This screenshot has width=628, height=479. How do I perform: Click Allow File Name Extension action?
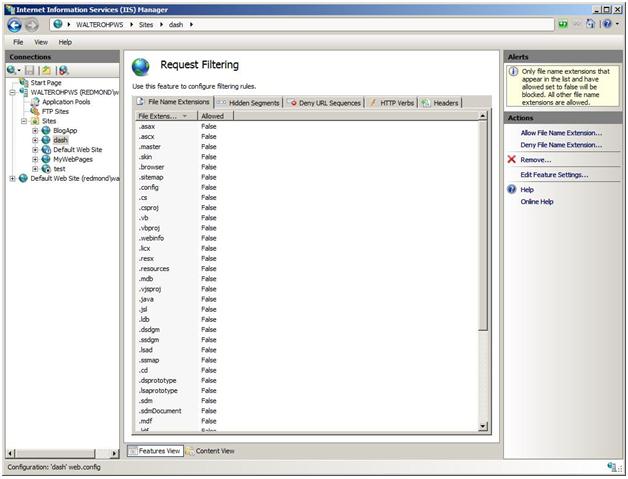(x=561, y=133)
